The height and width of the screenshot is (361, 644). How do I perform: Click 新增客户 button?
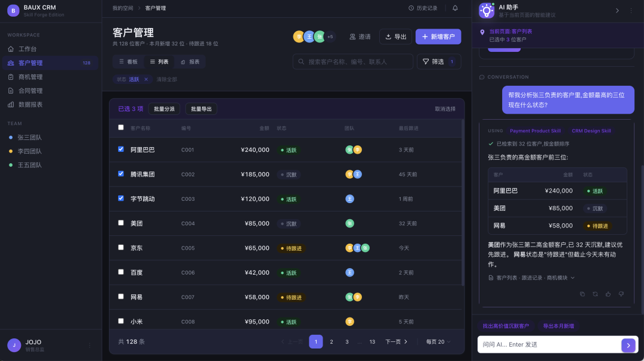438,36
